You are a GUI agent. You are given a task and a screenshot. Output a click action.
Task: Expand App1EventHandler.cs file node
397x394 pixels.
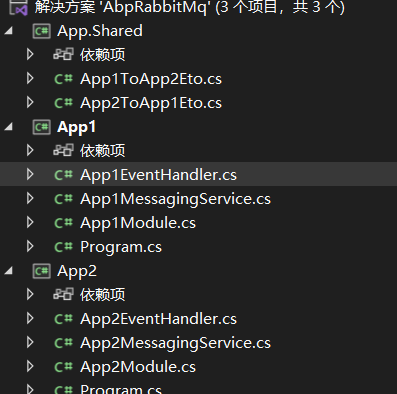(x=30, y=174)
